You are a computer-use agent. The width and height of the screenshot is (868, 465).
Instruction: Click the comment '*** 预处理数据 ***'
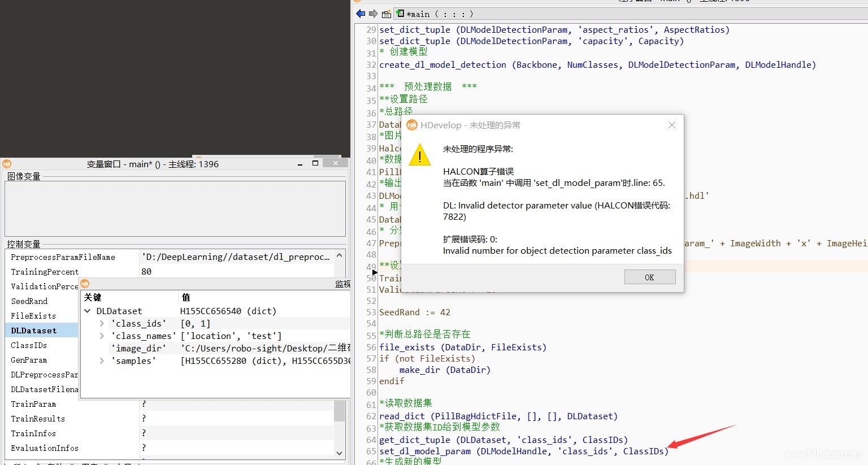pos(428,87)
